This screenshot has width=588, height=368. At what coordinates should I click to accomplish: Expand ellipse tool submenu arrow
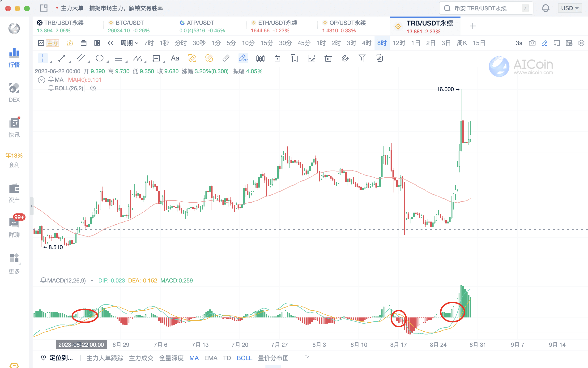pyautogui.click(x=107, y=62)
